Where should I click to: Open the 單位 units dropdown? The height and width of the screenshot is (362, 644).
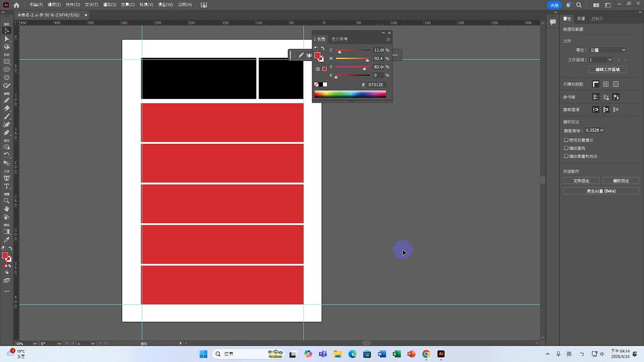[607, 50]
